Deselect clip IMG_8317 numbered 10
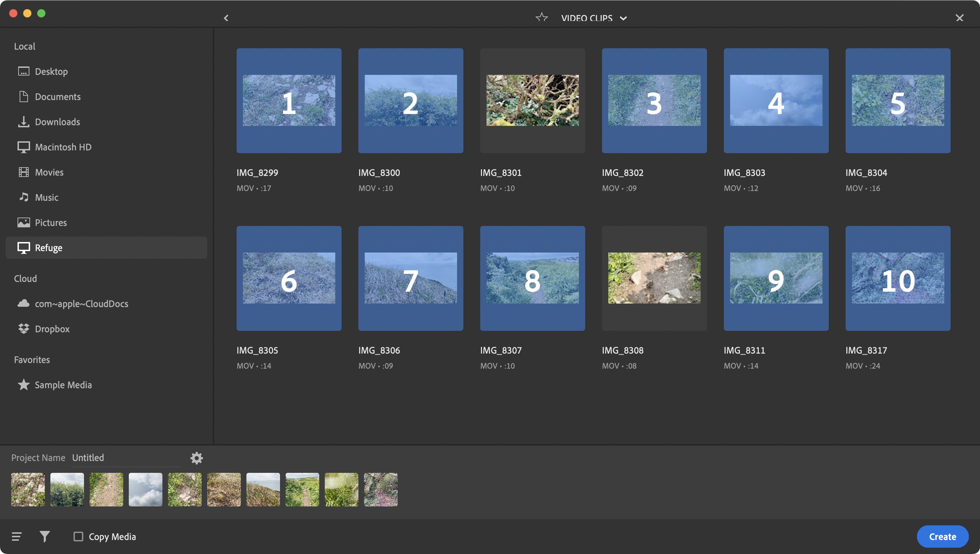The height and width of the screenshot is (554, 980). click(x=898, y=278)
